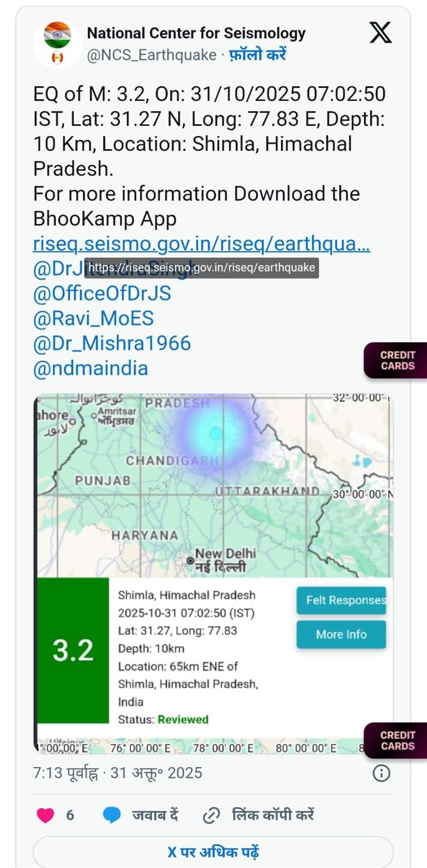
Task: Open the riseq.seismo.gov.in earthquake link
Action: [x=201, y=243]
